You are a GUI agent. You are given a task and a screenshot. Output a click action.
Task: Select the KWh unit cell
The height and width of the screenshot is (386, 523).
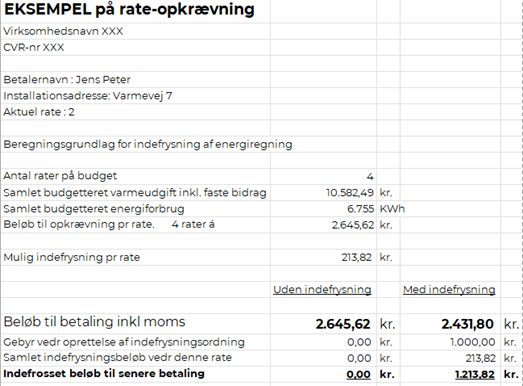pos(392,209)
